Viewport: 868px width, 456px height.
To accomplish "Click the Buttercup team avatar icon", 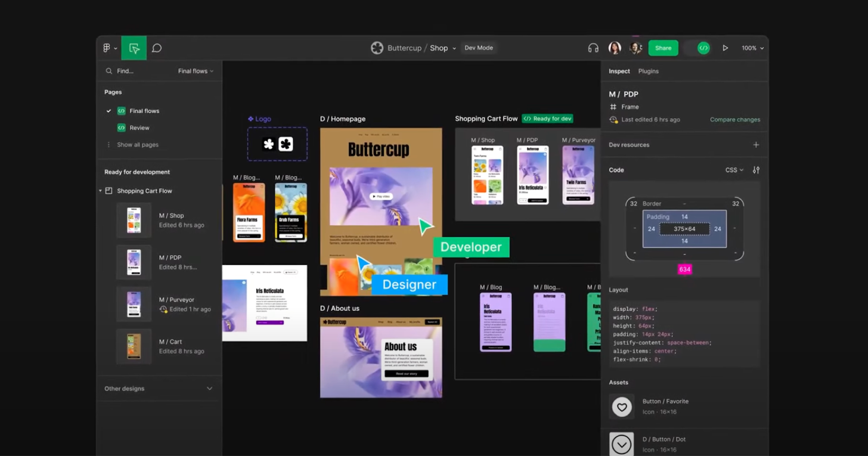I will coord(377,48).
